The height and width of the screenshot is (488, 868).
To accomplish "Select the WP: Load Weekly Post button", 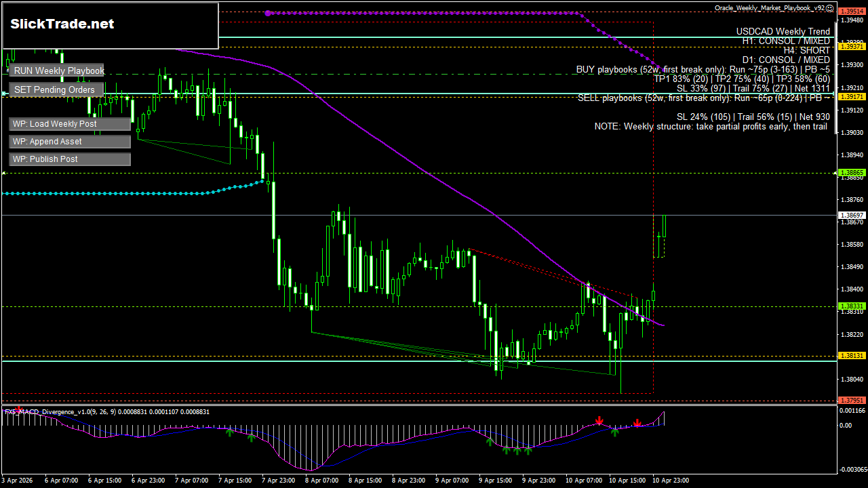I will click(70, 124).
